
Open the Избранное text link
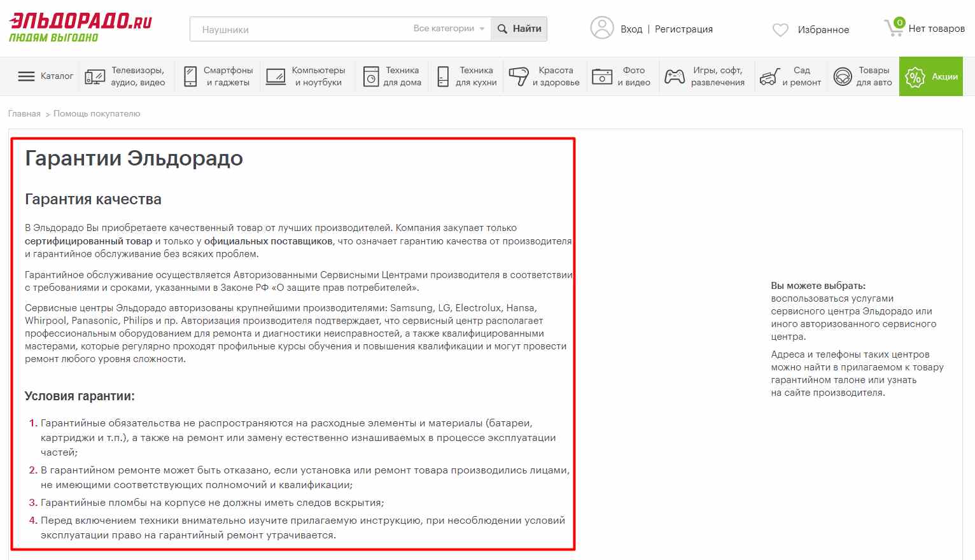click(823, 30)
